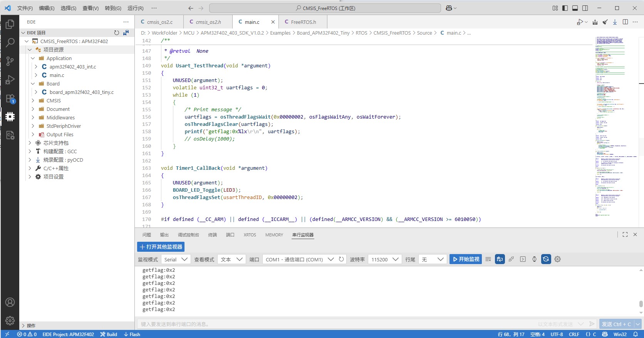The width and height of the screenshot is (644, 338).
Task: Customize layout from title bar
Action: tap(555, 8)
